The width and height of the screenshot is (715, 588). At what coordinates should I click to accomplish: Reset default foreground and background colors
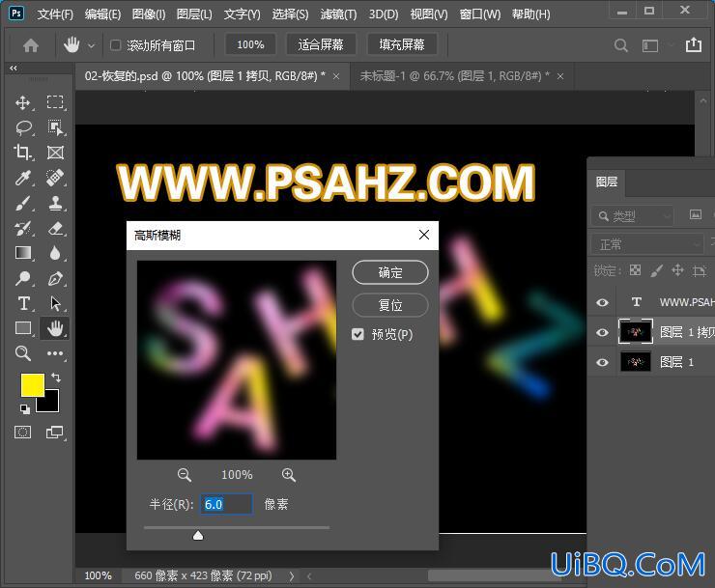pos(25,409)
